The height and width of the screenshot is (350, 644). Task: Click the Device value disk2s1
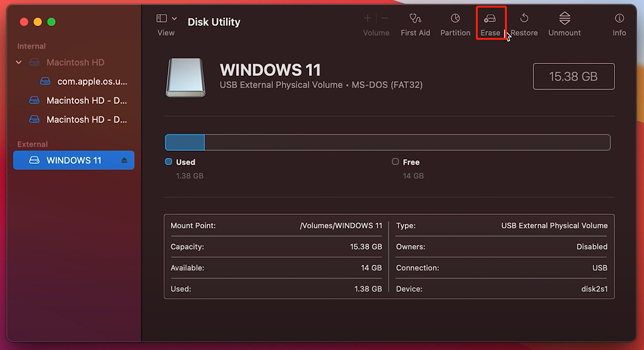click(594, 289)
